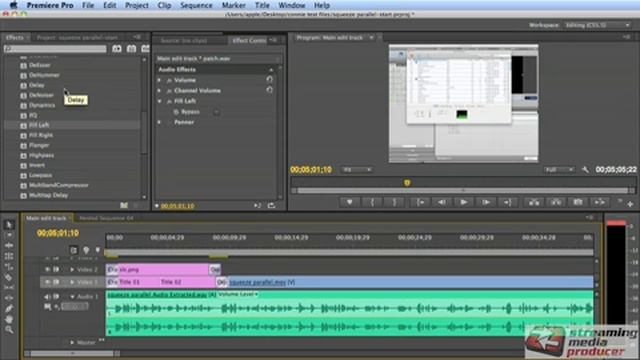Viewport: 640px width, 360px height.
Task: Reset the Channel Volume effect
Action: (x=270, y=90)
